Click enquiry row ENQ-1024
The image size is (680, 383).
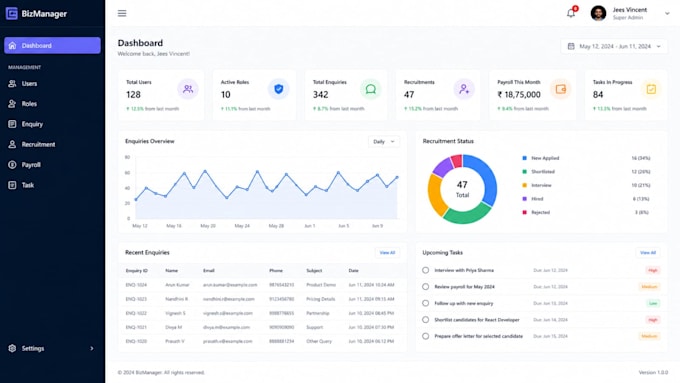262,285
